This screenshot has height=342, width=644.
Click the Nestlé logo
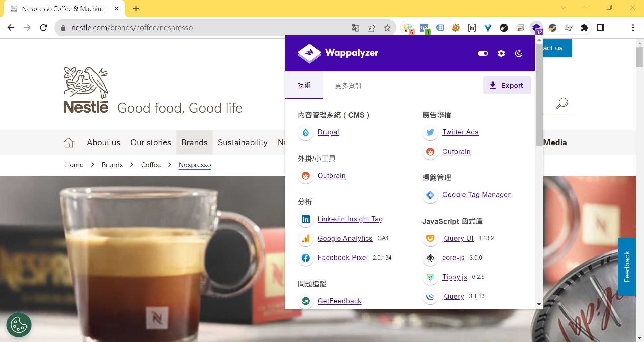tap(86, 90)
